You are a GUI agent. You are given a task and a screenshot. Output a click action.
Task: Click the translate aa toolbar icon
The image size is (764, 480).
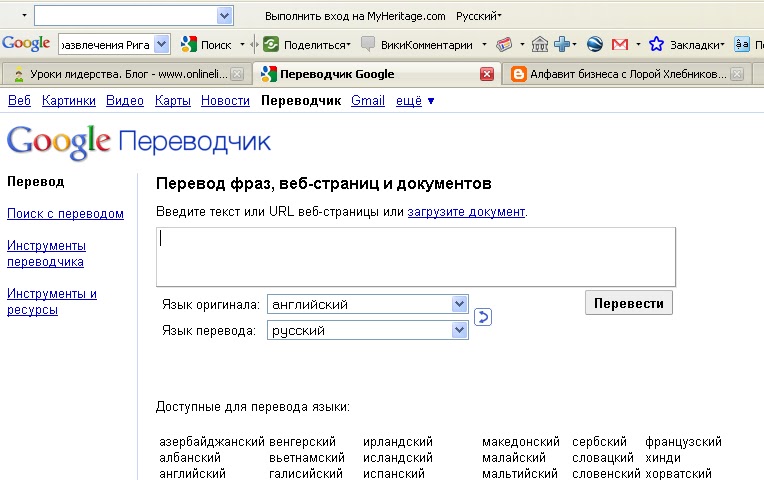pyautogui.click(x=742, y=44)
